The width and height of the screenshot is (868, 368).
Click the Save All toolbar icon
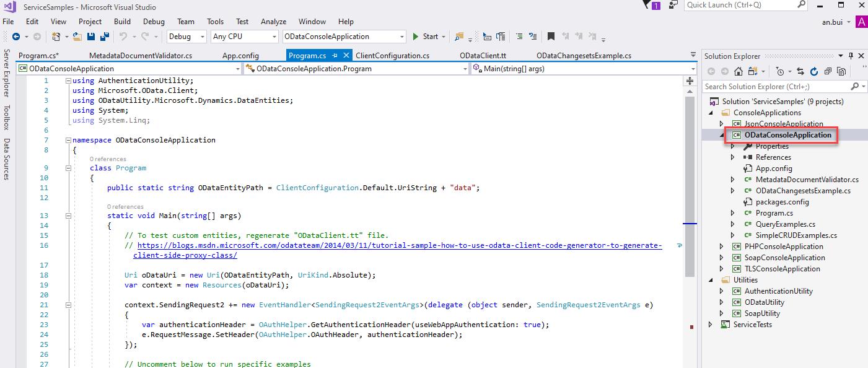104,37
